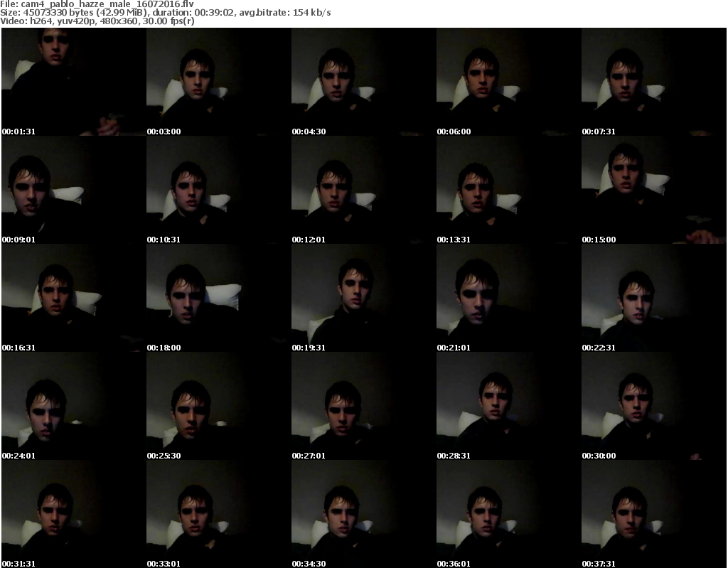Pick the preview frame at 00:22:31
728x568 pixels.
654,298
